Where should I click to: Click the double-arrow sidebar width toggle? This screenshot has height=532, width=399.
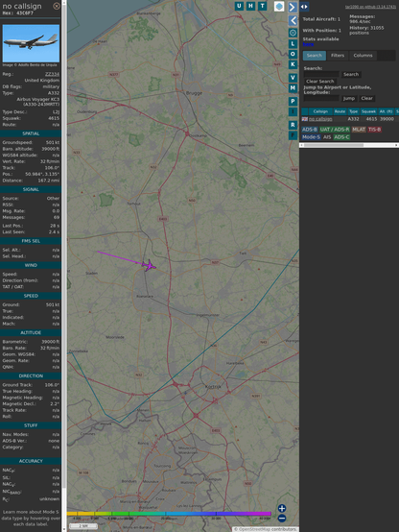click(304, 7)
